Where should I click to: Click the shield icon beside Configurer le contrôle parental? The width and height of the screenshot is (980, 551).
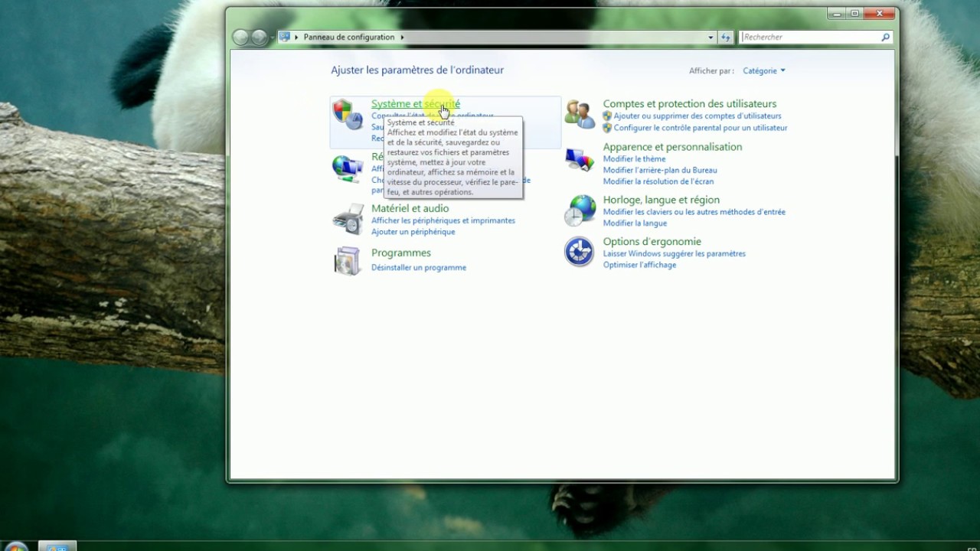click(607, 128)
